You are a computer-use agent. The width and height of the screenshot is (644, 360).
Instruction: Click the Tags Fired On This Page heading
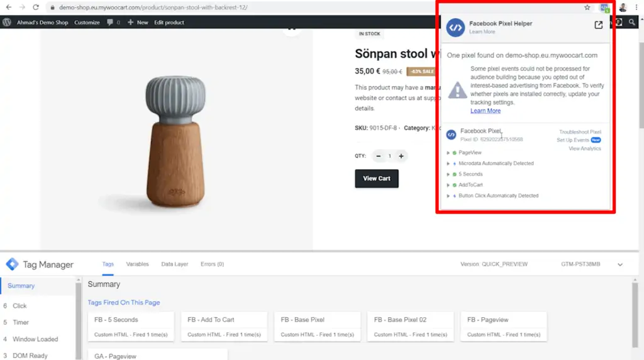pyautogui.click(x=124, y=303)
